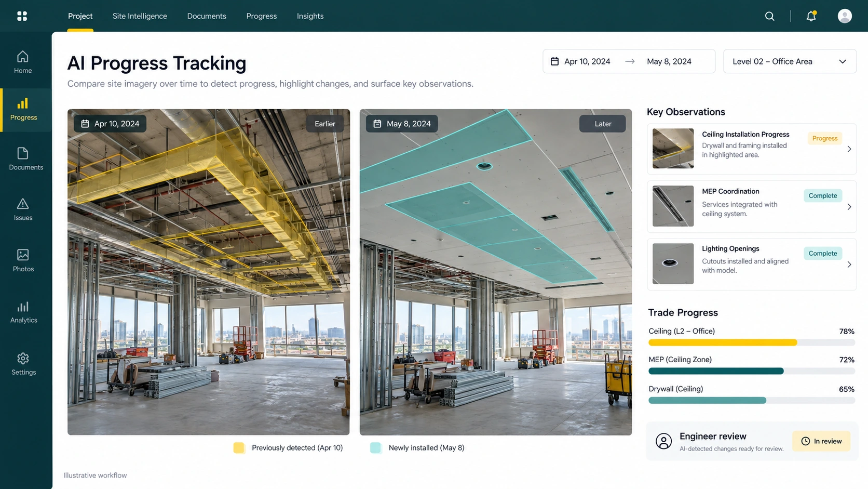Open Documents in the sidebar
The image size is (868, 489).
point(25,159)
